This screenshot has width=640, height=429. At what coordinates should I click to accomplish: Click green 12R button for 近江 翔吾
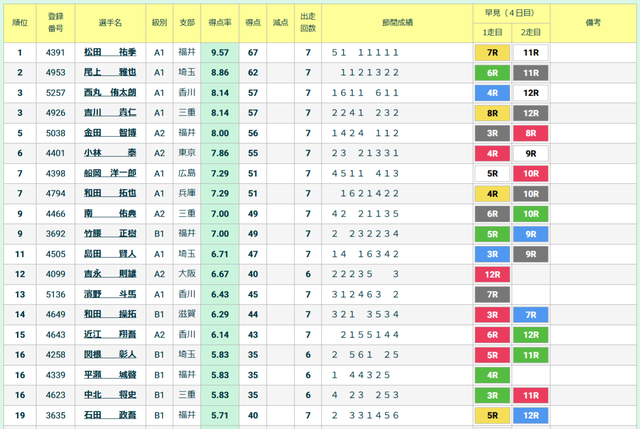pyautogui.click(x=531, y=335)
